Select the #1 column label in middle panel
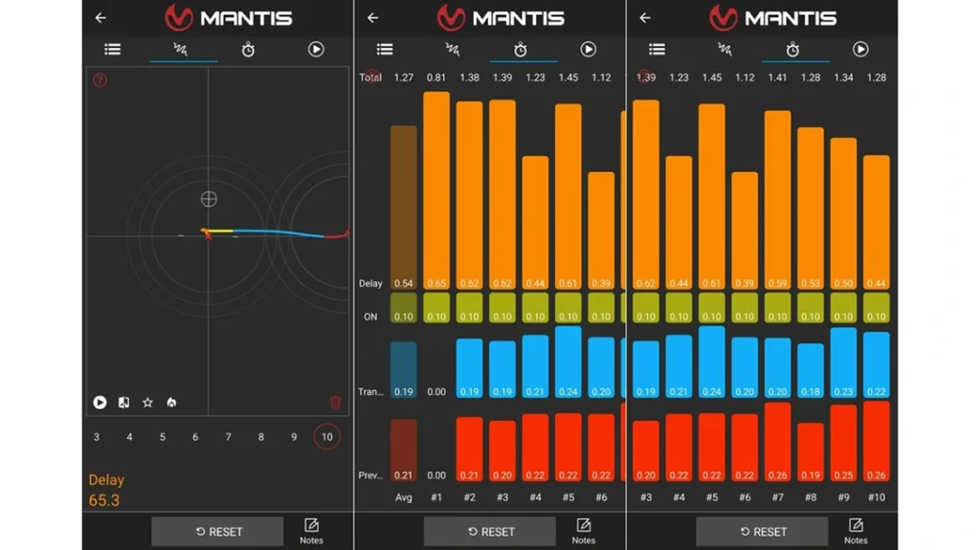Viewport: 980px width, 550px height. point(436,497)
